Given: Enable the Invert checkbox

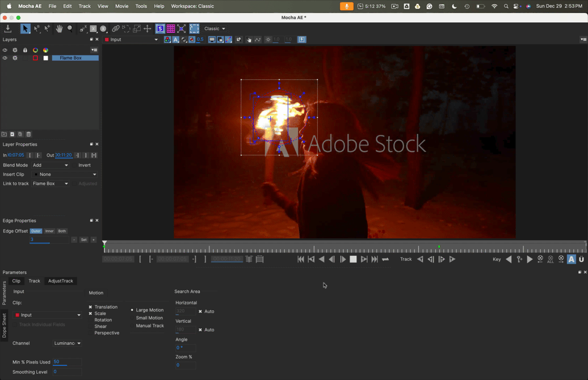Looking at the screenshot, I should (x=74, y=165).
